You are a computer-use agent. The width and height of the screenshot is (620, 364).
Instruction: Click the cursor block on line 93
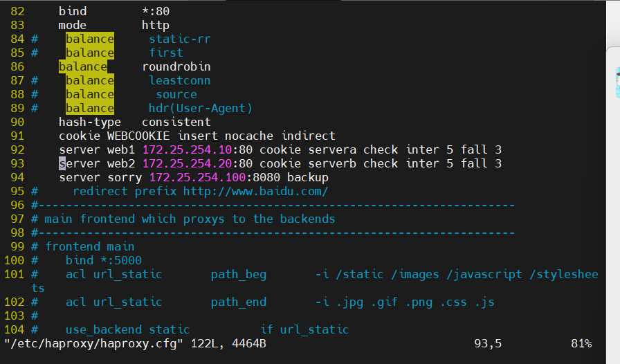62,163
